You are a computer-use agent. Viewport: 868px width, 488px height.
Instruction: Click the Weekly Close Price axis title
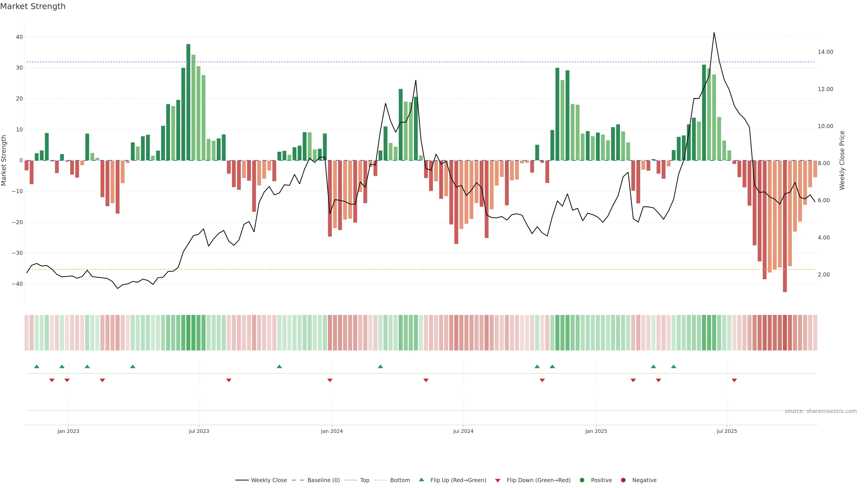tap(842, 160)
